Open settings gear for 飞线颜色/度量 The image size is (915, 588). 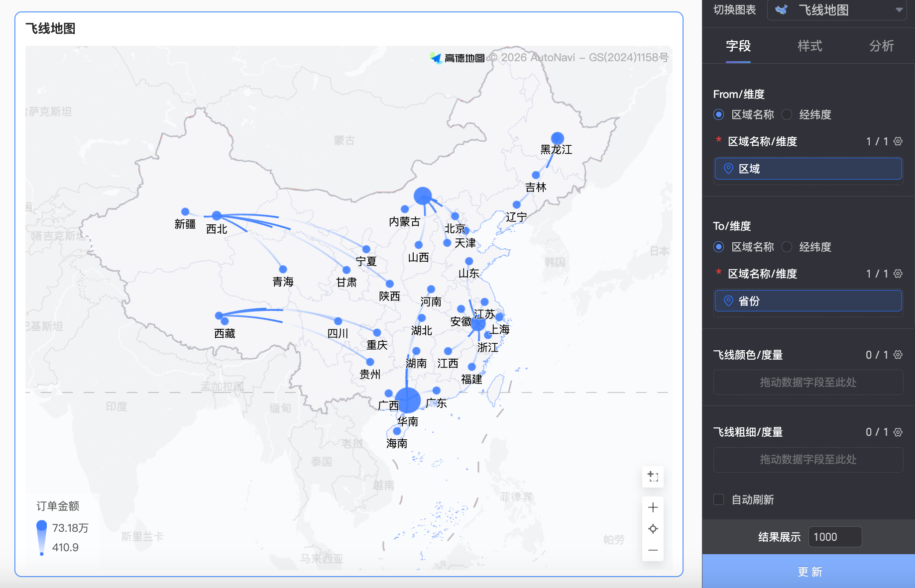(x=898, y=355)
